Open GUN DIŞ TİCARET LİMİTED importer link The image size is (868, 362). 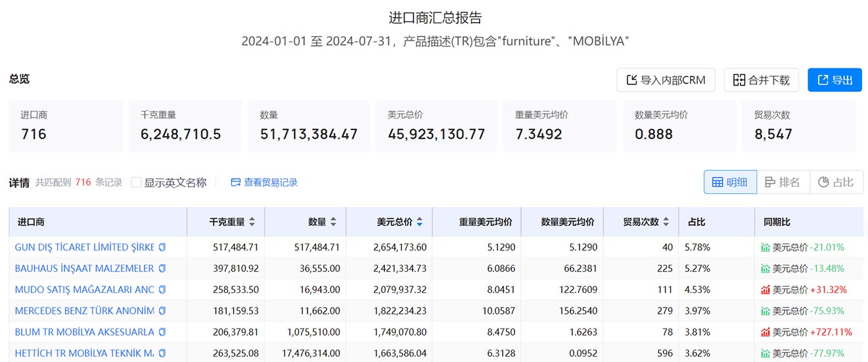84,248
